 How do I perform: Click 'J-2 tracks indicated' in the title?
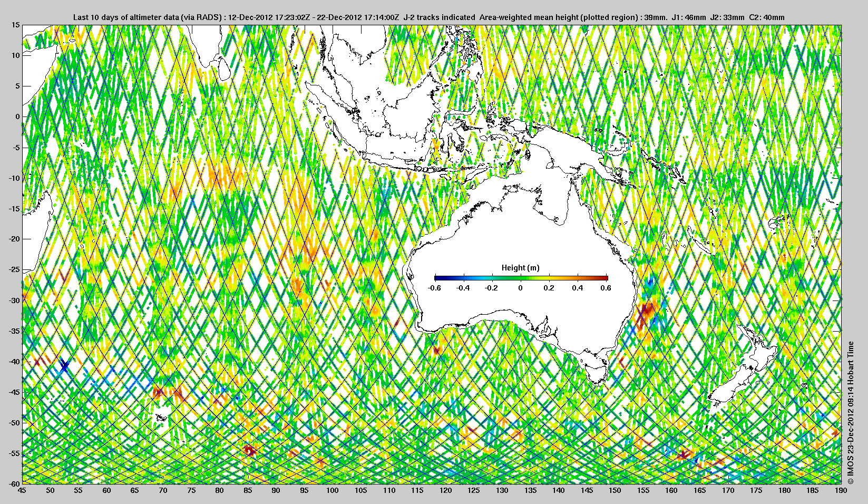(439, 17)
